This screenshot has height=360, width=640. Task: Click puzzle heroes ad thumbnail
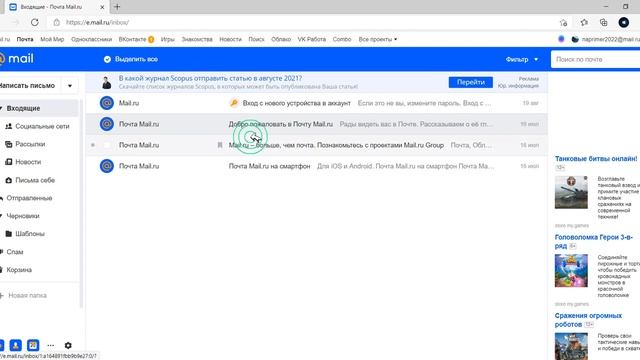click(x=571, y=271)
